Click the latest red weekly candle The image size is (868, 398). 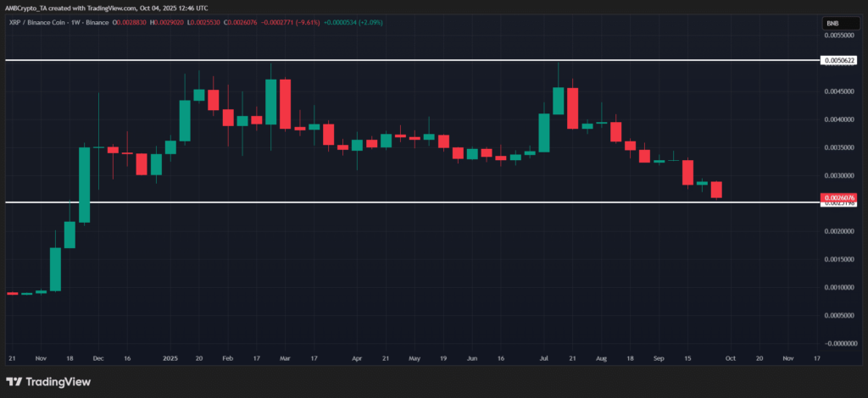point(716,190)
